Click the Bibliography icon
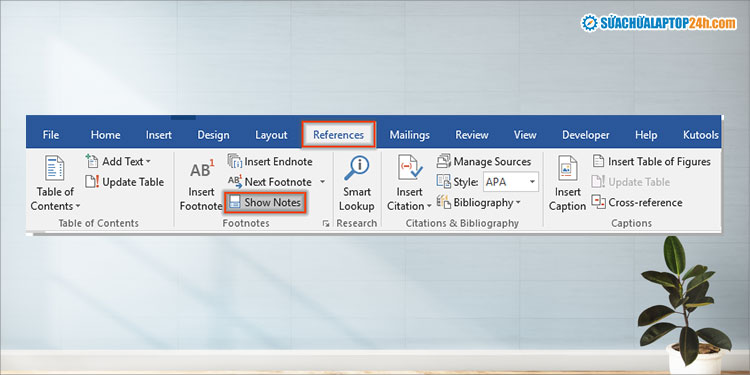This screenshot has width=750, height=375. pos(443,202)
